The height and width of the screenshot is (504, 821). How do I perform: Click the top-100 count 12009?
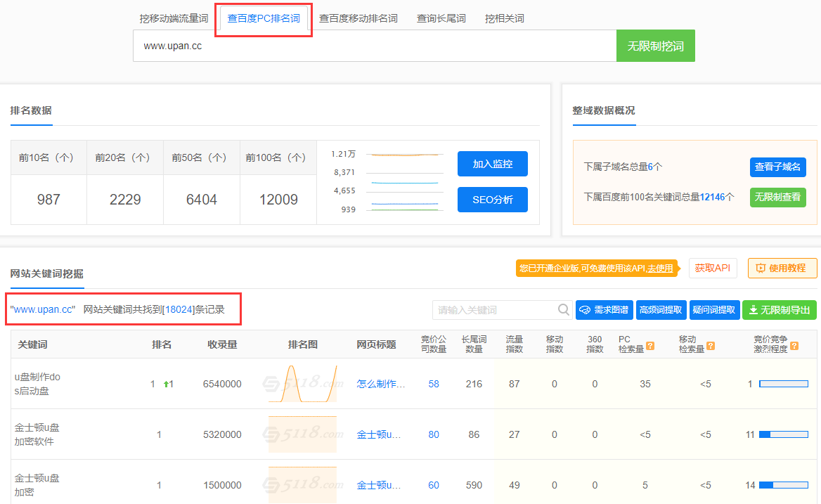click(278, 200)
